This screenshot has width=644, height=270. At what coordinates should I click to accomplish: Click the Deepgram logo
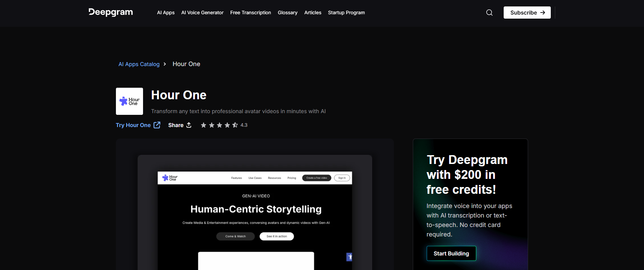(110, 12)
